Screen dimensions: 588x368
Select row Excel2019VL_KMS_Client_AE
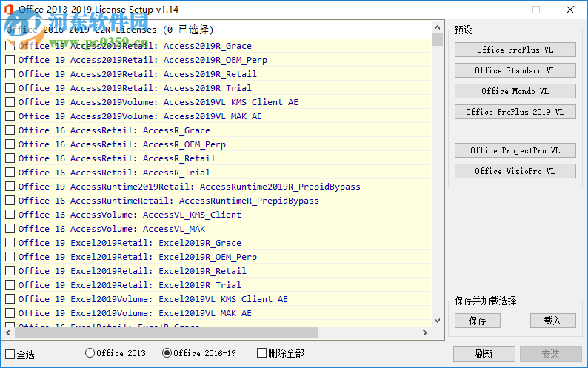click(217, 299)
